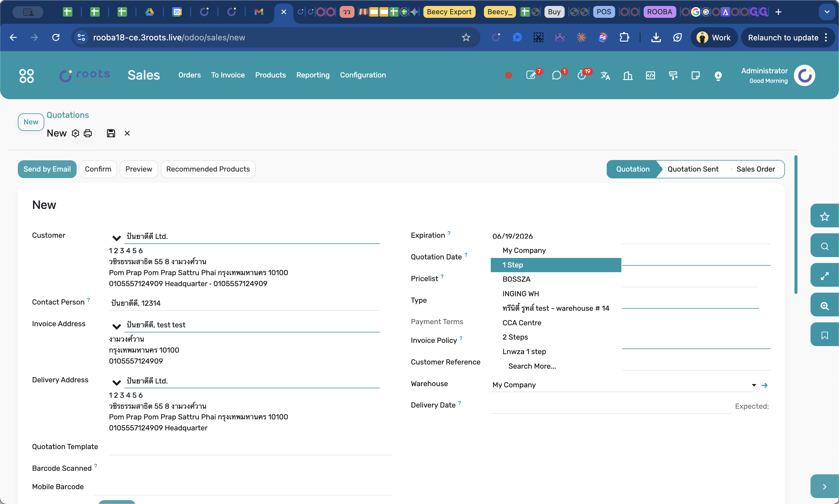Click the Preview button
The height and width of the screenshot is (504, 839).
[x=139, y=169]
